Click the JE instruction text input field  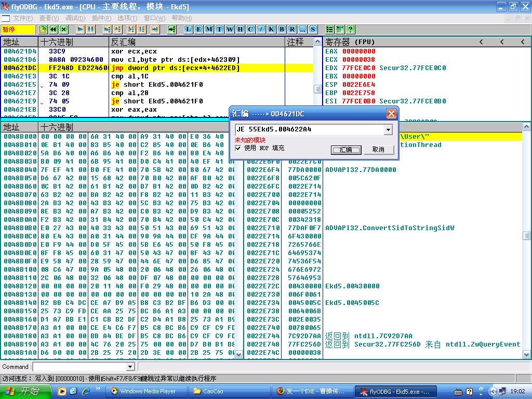(309, 129)
